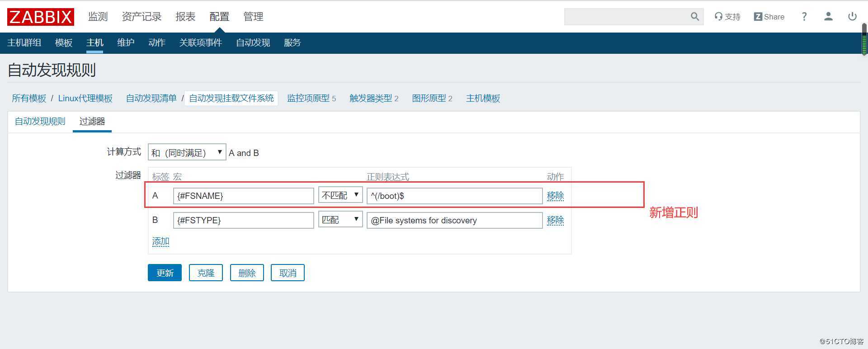Open the 支持 support link
Image resolution: width=868 pixels, height=349 pixels.
pos(727,17)
